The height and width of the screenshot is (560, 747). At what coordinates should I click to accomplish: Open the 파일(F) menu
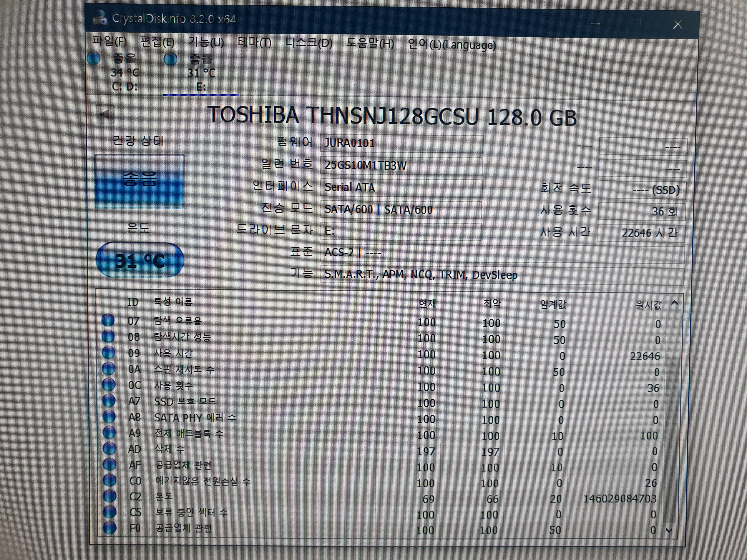[110, 41]
